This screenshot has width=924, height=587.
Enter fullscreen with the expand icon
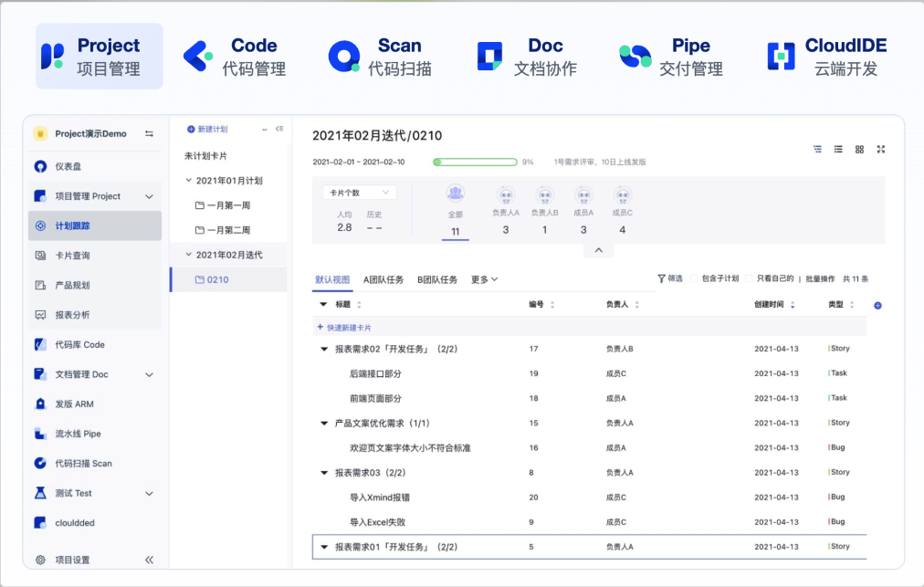[880, 149]
